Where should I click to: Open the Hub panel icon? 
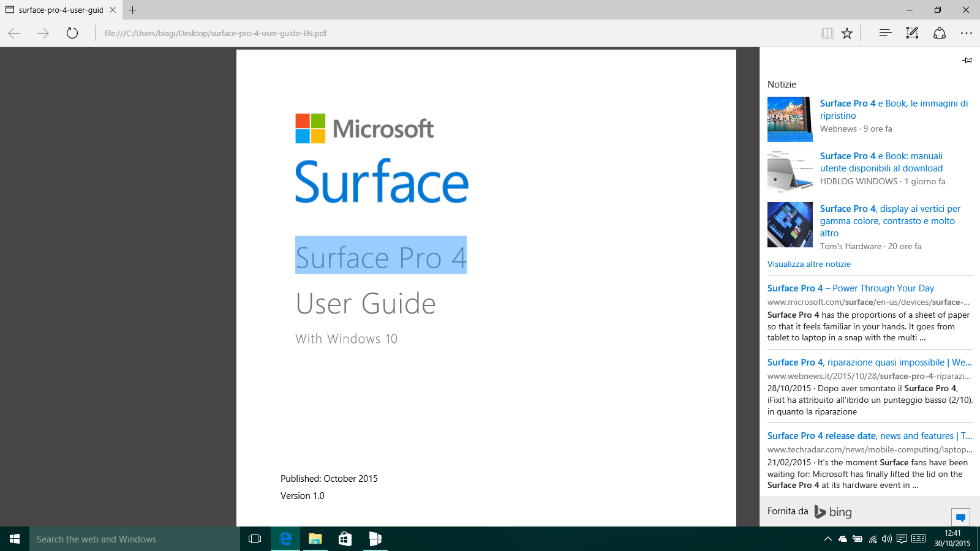(x=885, y=33)
